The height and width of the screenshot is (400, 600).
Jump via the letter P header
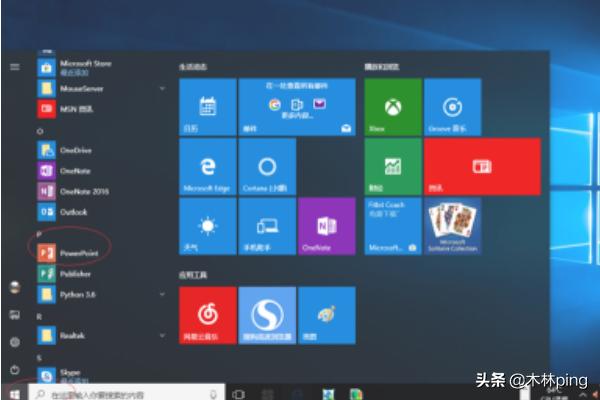tap(39, 234)
